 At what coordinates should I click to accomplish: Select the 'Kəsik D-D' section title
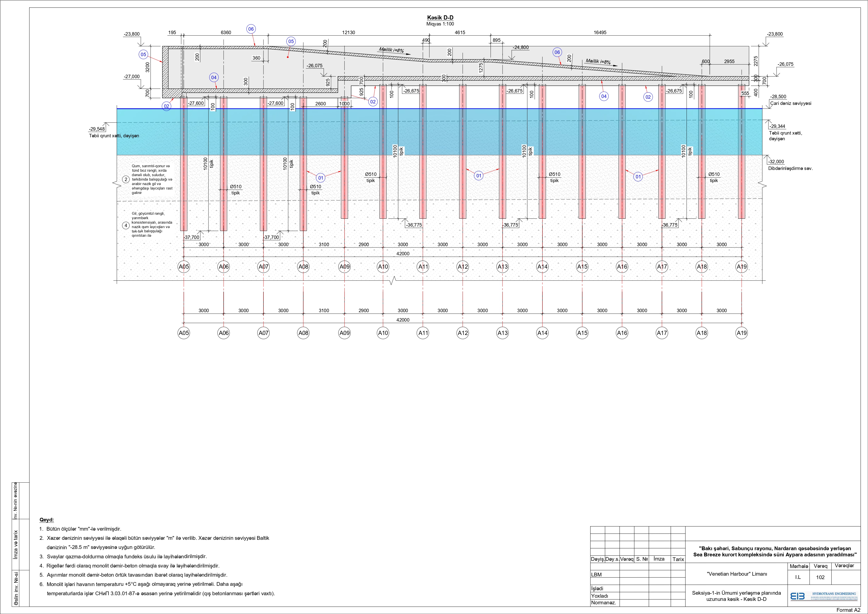(x=440, y=18)
